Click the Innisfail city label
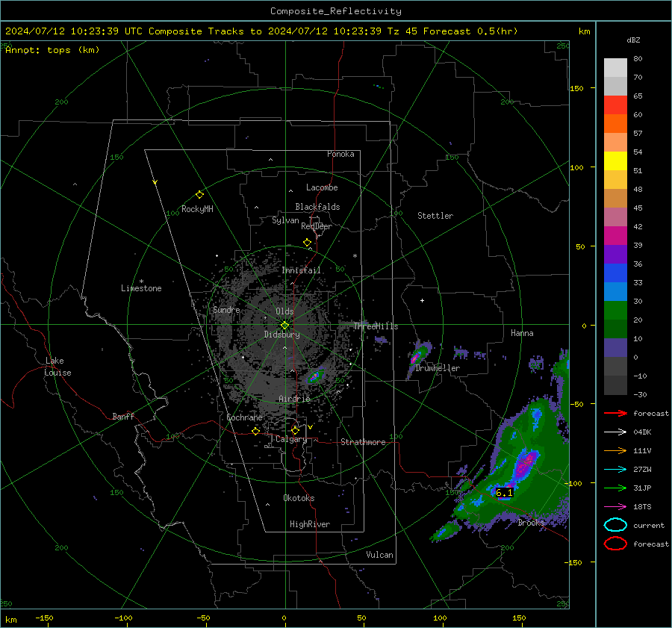This screenshot has width=672, height=628. [x=301, y=270]
